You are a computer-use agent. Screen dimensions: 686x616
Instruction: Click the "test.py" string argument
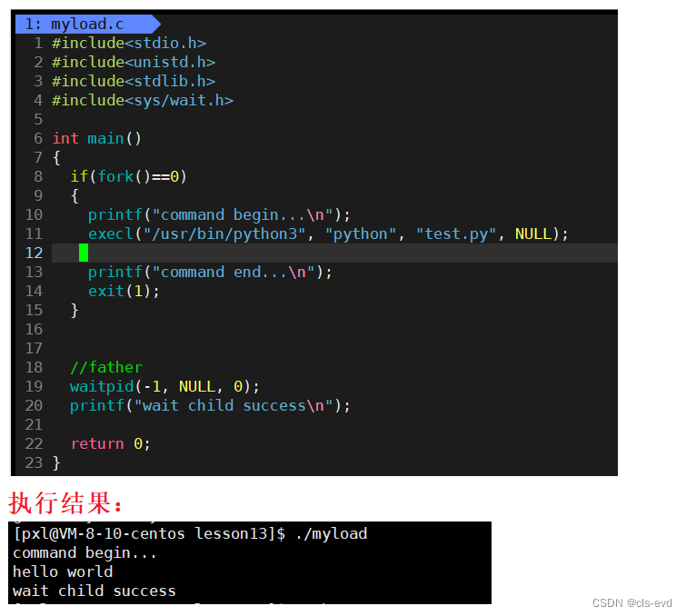[456, 234]
